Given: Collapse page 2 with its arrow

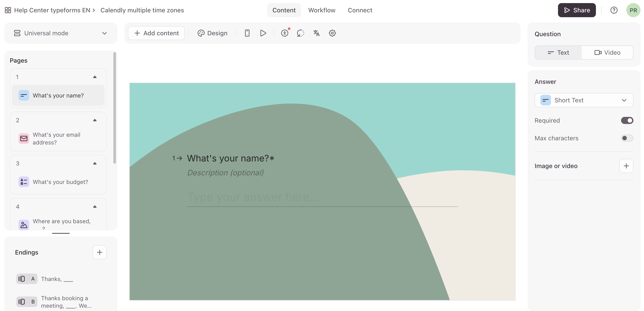Looking at the screenshot, I should [95, 120].
